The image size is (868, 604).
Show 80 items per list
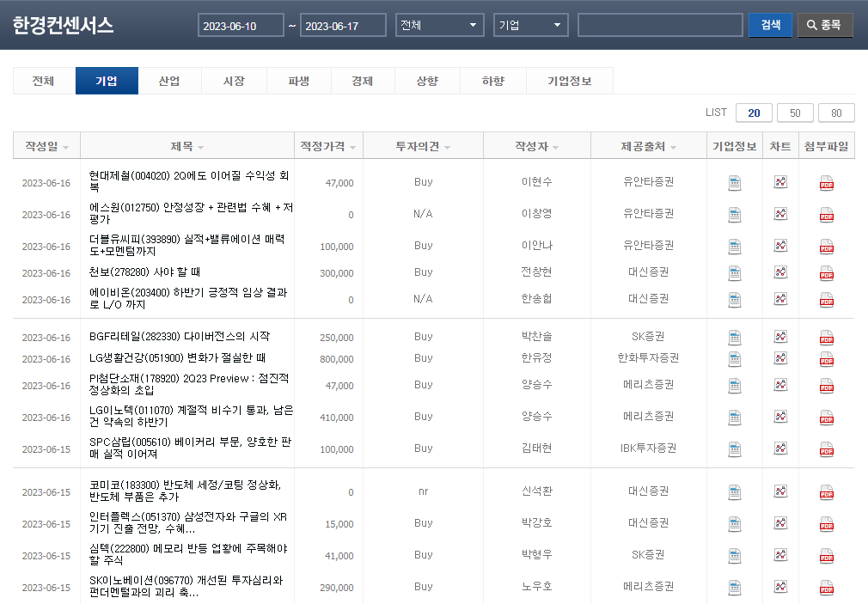836,113
